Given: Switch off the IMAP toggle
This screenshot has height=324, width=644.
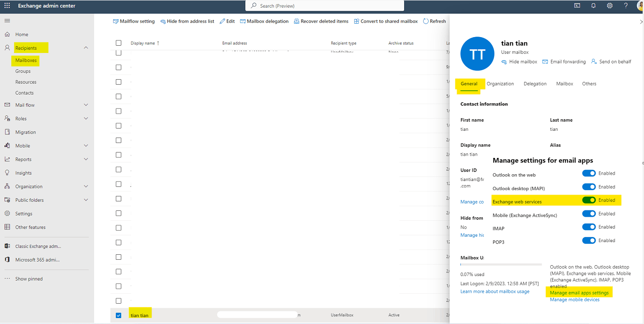Looking at the screenshot, I should 589,227.
